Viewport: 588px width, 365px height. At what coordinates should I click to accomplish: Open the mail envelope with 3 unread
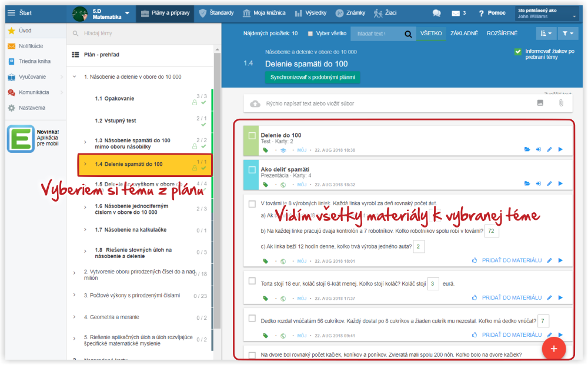point(456,13)
